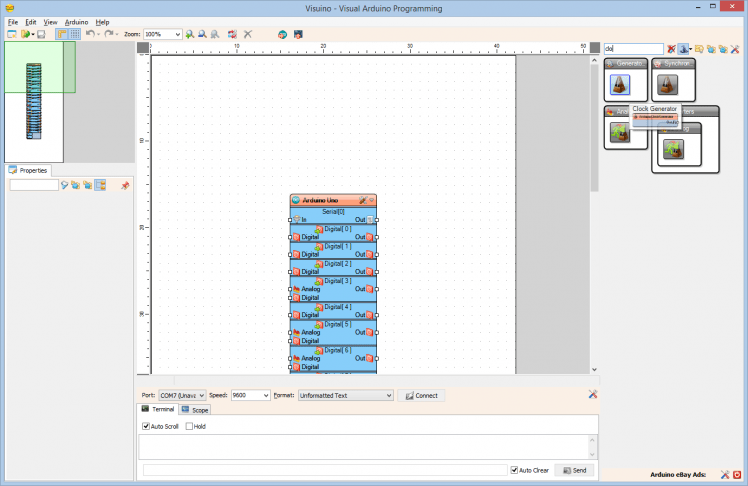Click the New project toolbar icon
The height and width of the screenshot is (486, 748).
click(x=12, y=34)
